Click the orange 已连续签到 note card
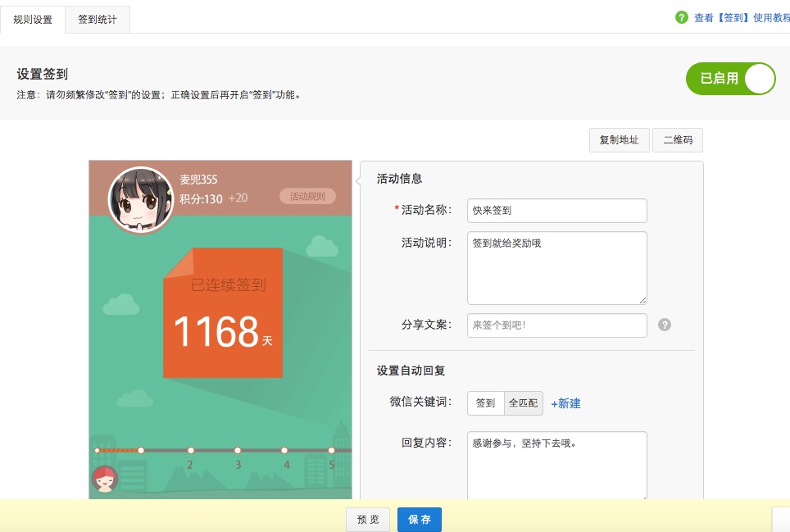Image resolution: width=790 pixels, height=532 pixels. pos(223,314)
